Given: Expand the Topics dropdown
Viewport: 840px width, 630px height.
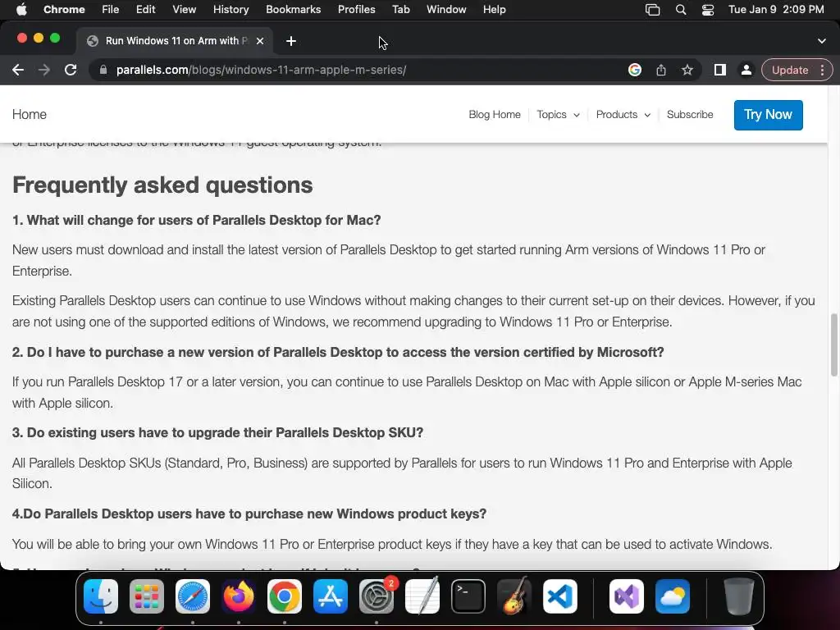Looking at the screenshot, I should point(558,115).
